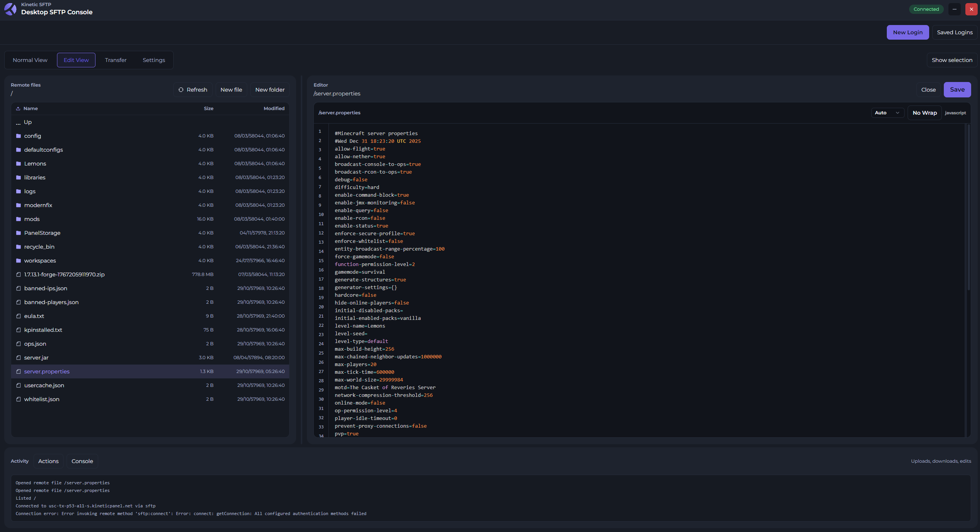The image size is (980, 532).
Task: Open Saved Logins
Action: (x=955, y=32)
